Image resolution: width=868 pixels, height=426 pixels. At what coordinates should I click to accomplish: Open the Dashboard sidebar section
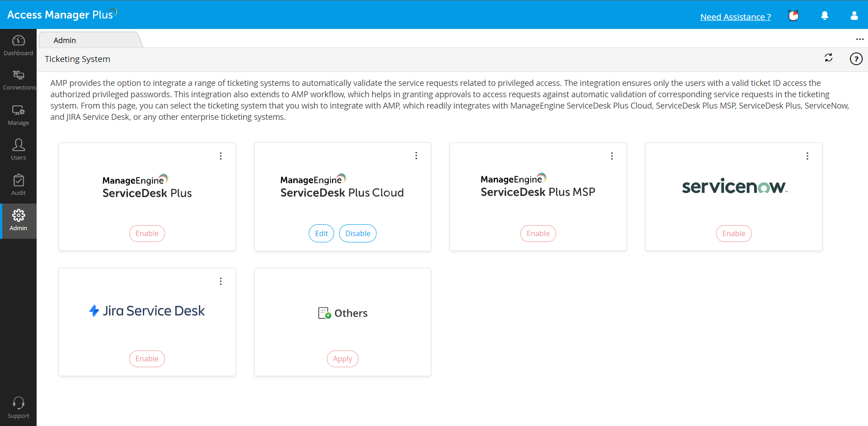point(18,46)
